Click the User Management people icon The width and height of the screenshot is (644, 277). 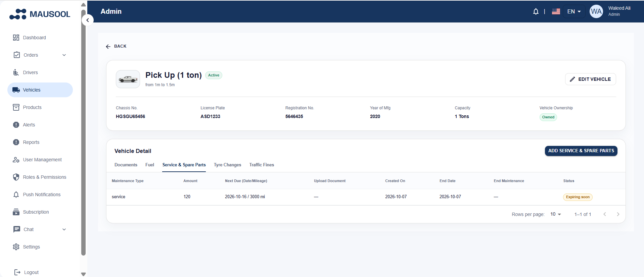pyautogui.click(x=16, y=160)
